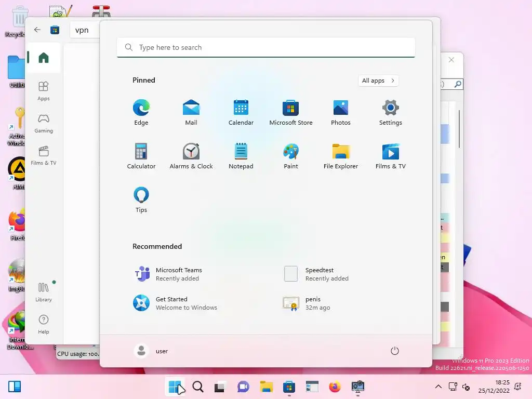The image size is (532, 399).
Task: Launch the Paint app
Action: [x=291, y=156]
